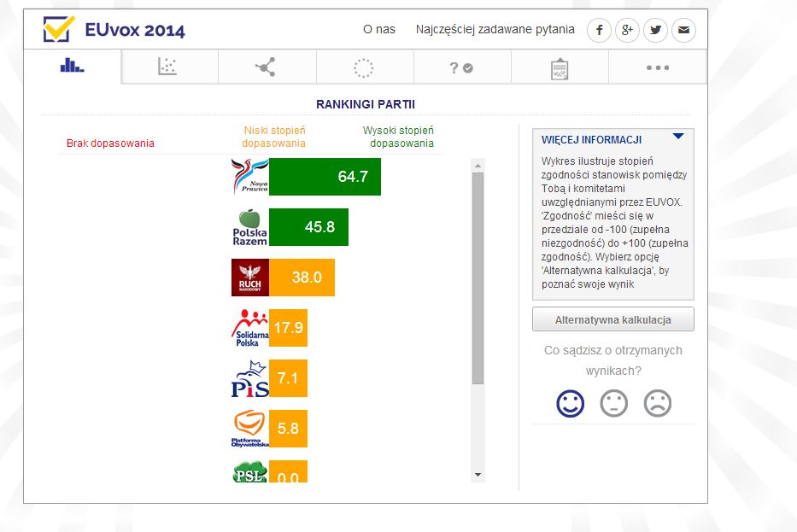Click the orange 38.0 score bar
The height and width of the screenshot is (532, 797).
(302, 278)
